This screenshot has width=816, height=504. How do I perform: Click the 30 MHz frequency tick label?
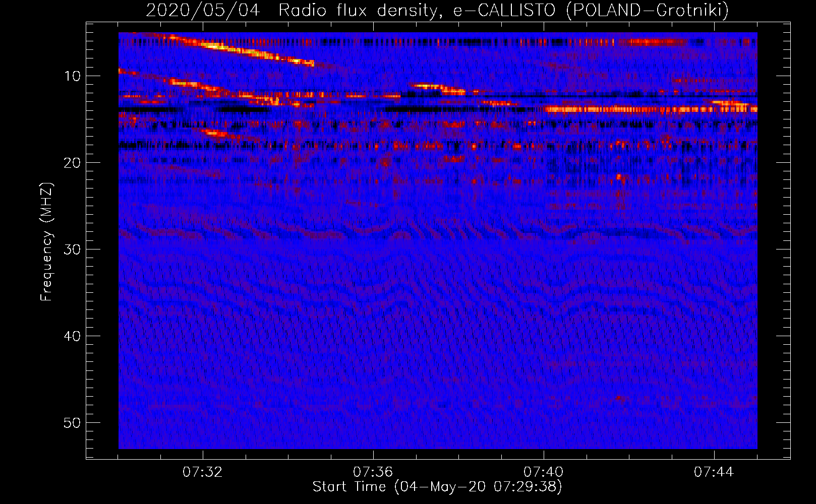click(x=73, y=249)
